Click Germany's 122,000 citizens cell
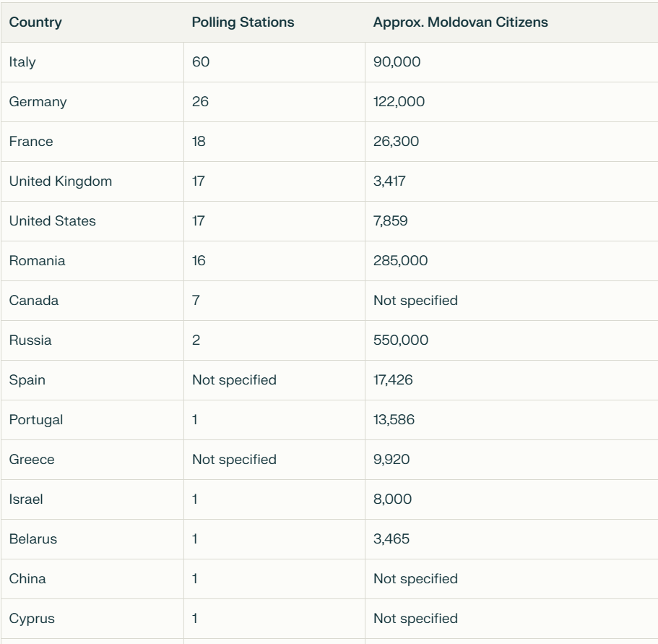 [399, 102]
